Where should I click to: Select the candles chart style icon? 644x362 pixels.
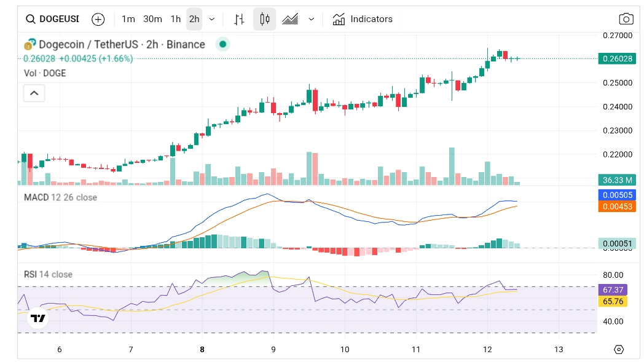pos(264,19)
